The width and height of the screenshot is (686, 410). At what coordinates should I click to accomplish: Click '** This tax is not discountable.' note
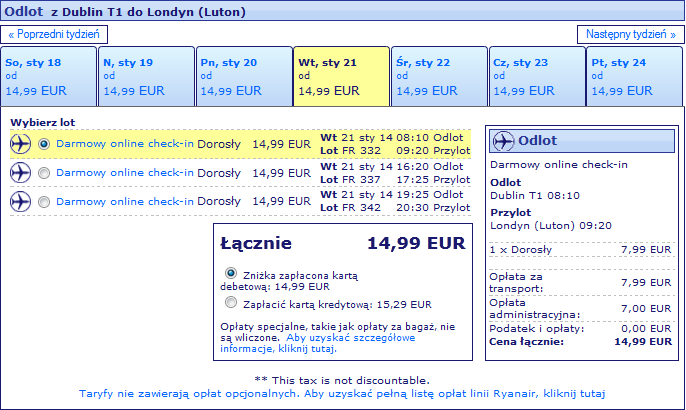(342, 380)
